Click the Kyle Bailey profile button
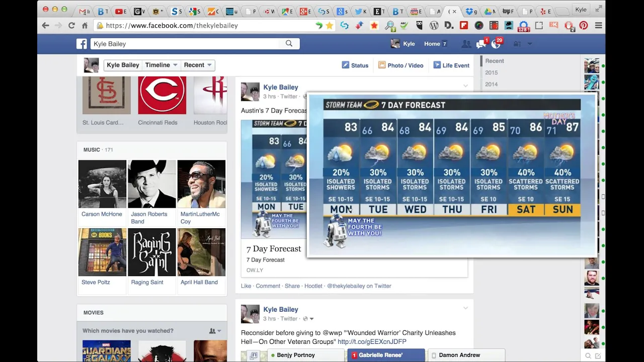 [x=123, y=65]
